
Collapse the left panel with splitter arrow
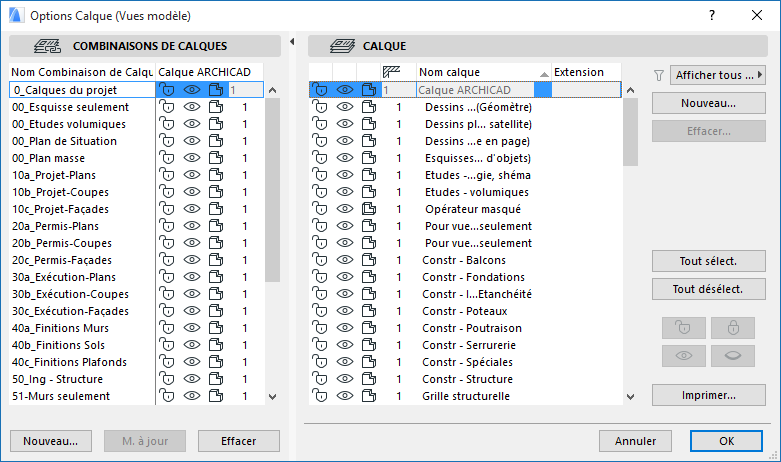[291, 42]
